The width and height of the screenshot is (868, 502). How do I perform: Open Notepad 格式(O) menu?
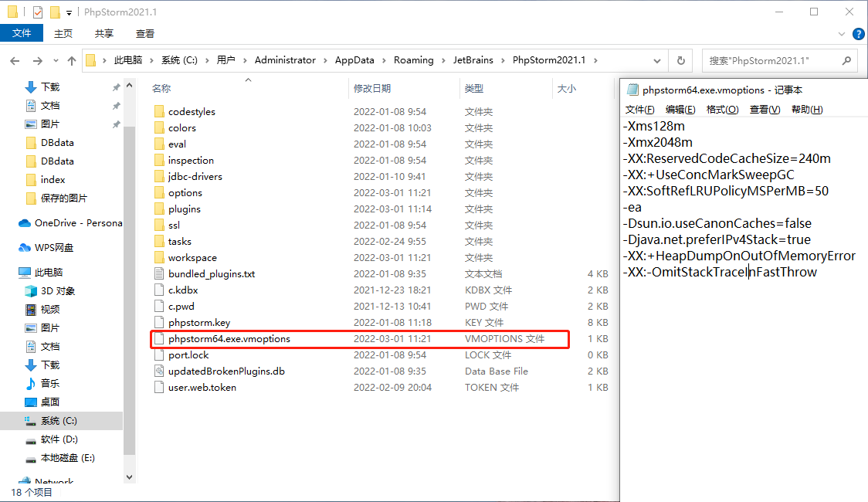tap(722, 110)
